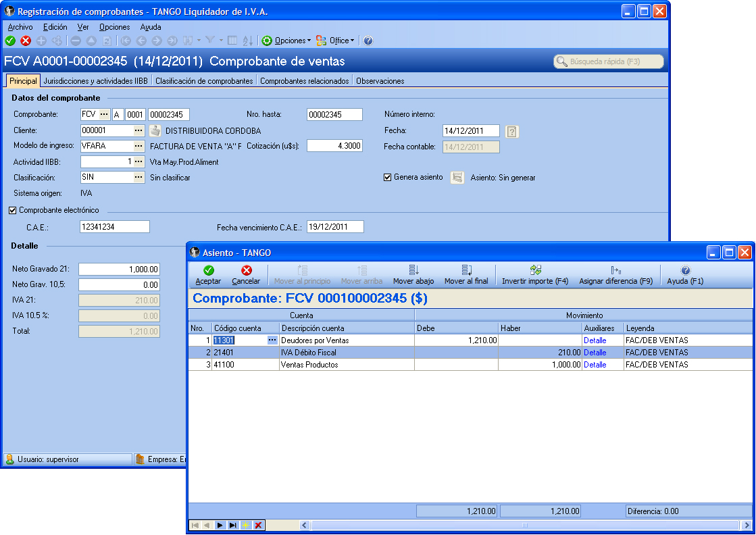Open Ayuda (F1) in Asiento window
The width and height of the screenshot is (756, 535).
685,275
